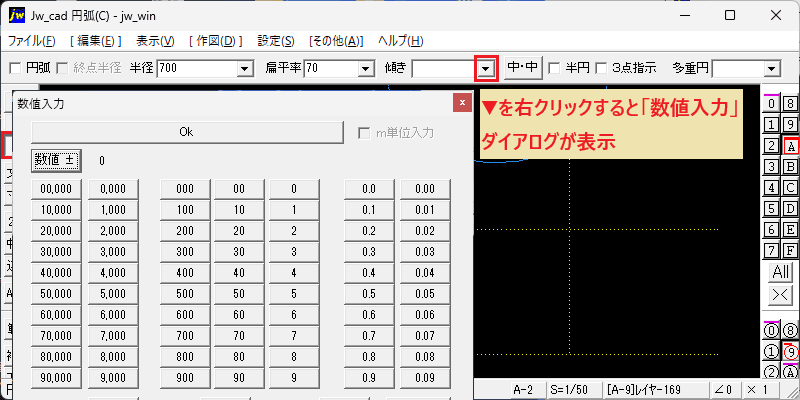
Task: Click the 5,000 value button
Action: 113,294
